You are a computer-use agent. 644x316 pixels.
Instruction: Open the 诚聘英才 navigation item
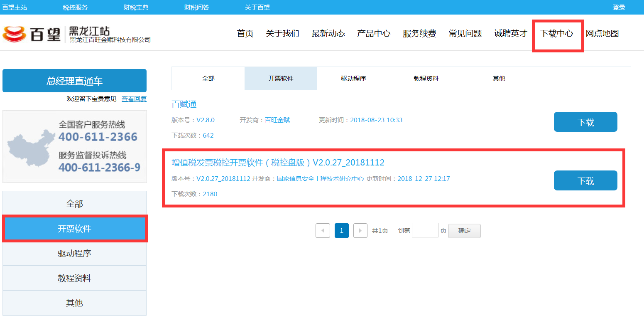tap(511, 33)
